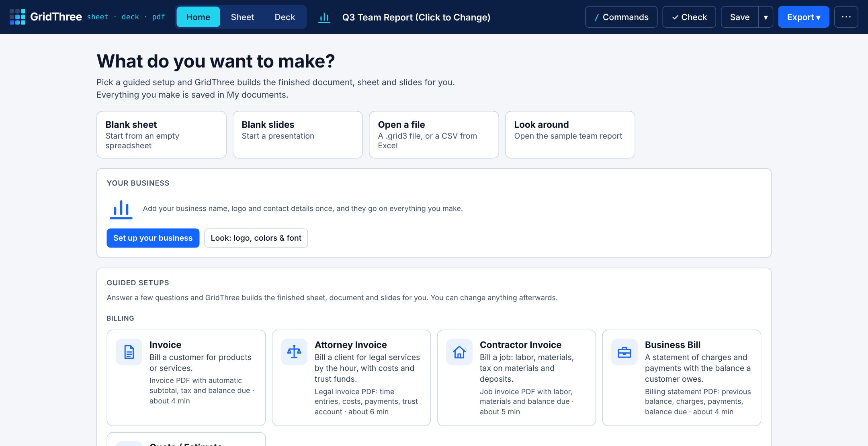
Task: Open the Commands palette
Action: click(x=621, y=17)
